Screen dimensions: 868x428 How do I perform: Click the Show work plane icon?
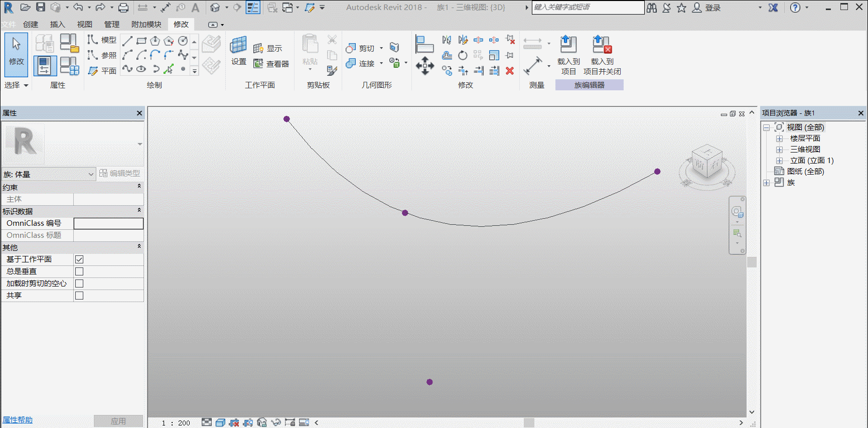click(x=268, y=49)
